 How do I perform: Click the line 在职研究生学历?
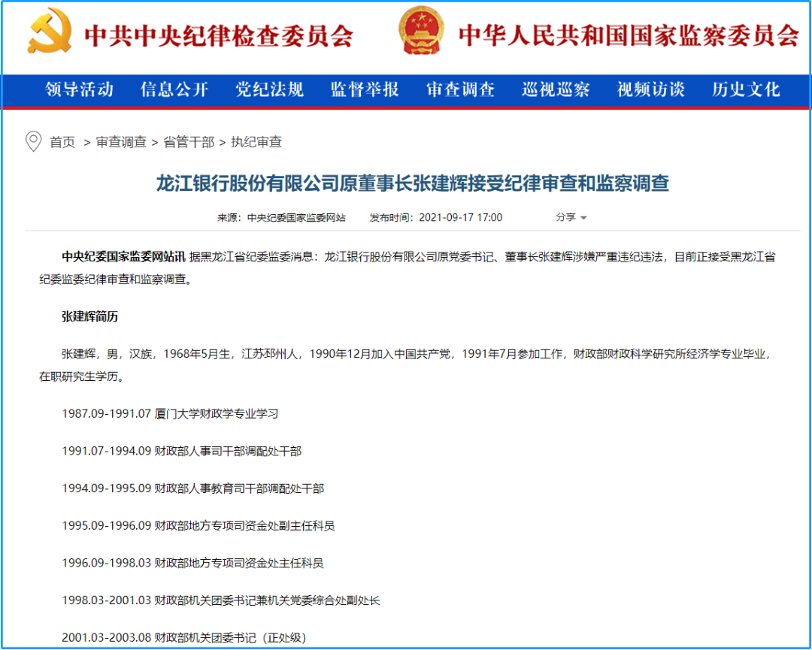[x=82, y=376]
